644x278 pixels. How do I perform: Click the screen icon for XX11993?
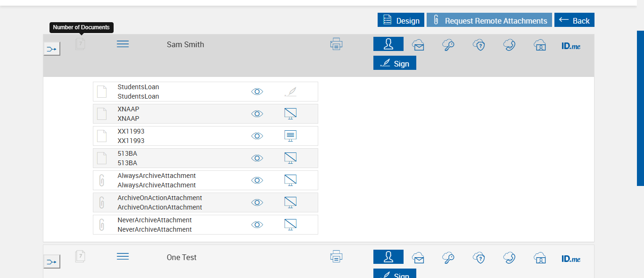click(x=290, y=136)
